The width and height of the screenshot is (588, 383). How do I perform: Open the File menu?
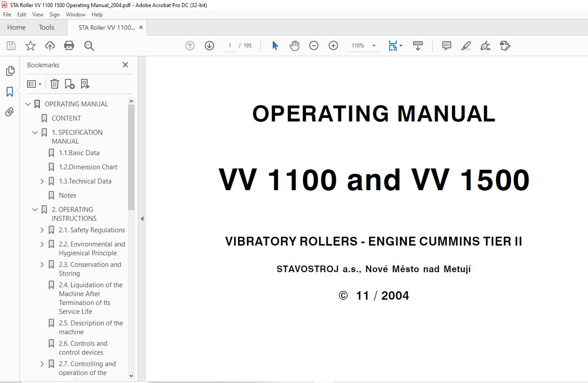pos(7,15)
